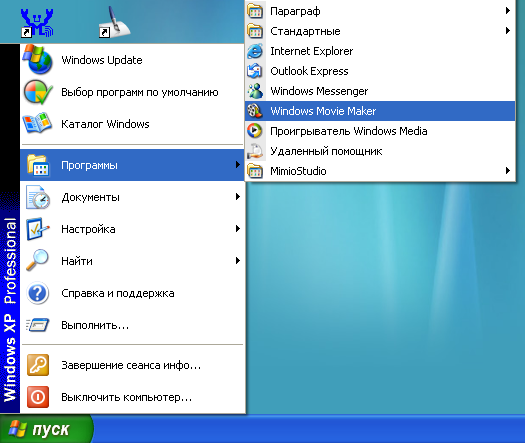Open the Параграф program group
This screenshot has width=525, height=443.
(x=380, y=11)
